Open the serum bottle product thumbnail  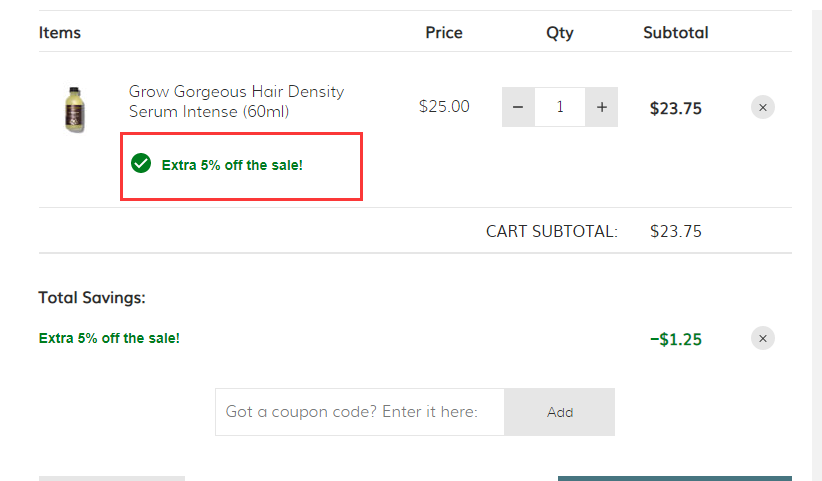pyautogui.click(x=74, y=110)
